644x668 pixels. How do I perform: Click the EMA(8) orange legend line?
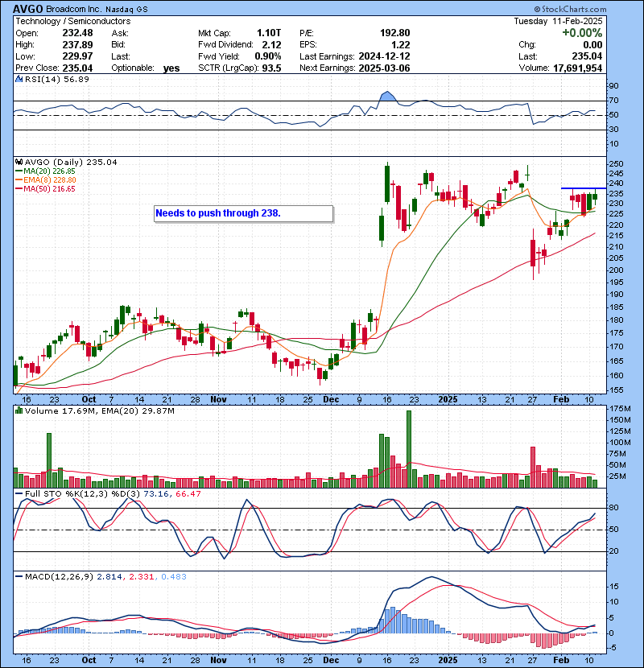tap(19, 180)
